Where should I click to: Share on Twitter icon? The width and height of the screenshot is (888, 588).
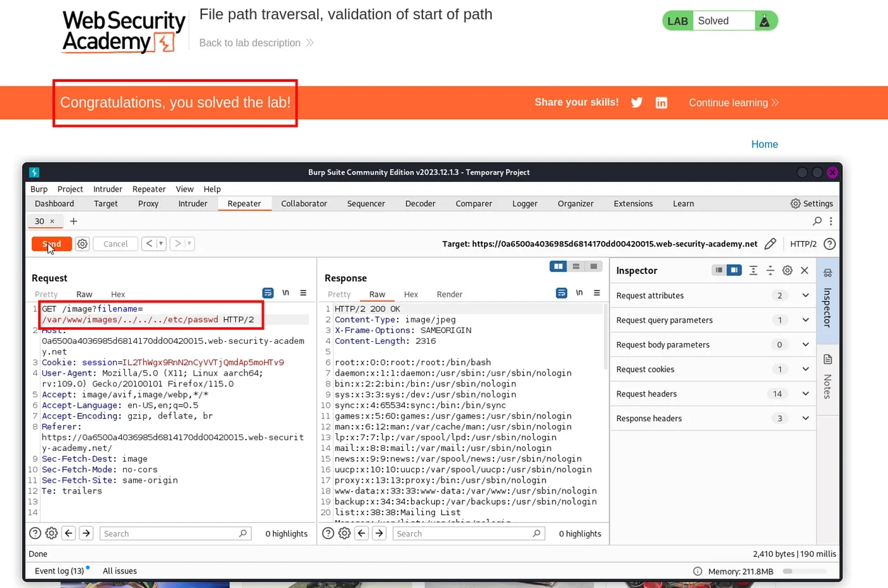(x=637, y=103)
